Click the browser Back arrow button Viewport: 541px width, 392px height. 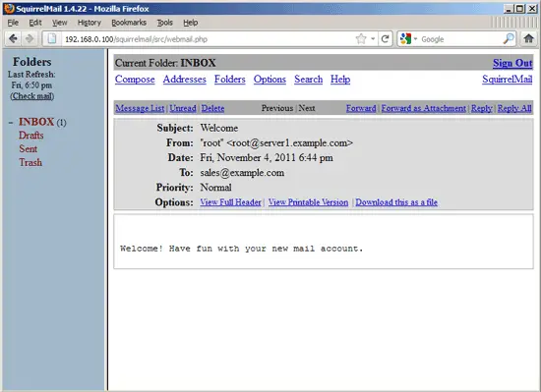point(13,38)
